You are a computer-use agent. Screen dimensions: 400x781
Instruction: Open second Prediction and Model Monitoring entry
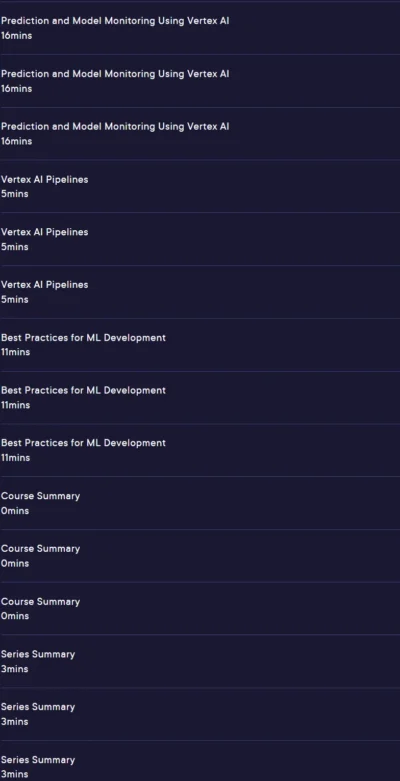(200, 81)
